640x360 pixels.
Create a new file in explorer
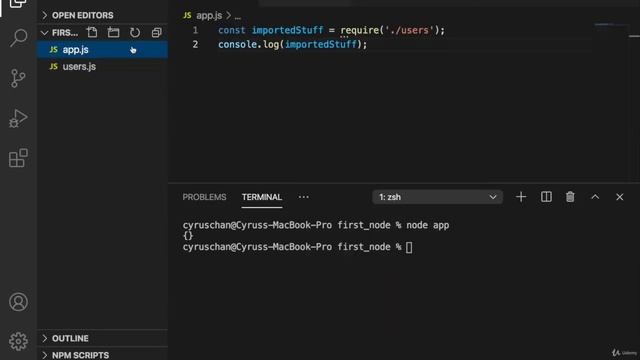92,33
